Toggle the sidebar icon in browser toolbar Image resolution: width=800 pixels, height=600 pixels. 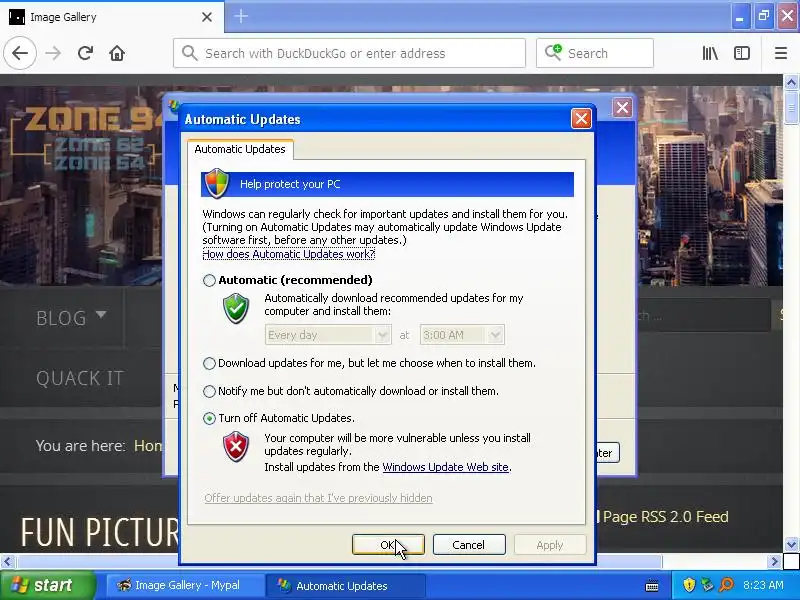pyautogui.click(x=742, y=53)
